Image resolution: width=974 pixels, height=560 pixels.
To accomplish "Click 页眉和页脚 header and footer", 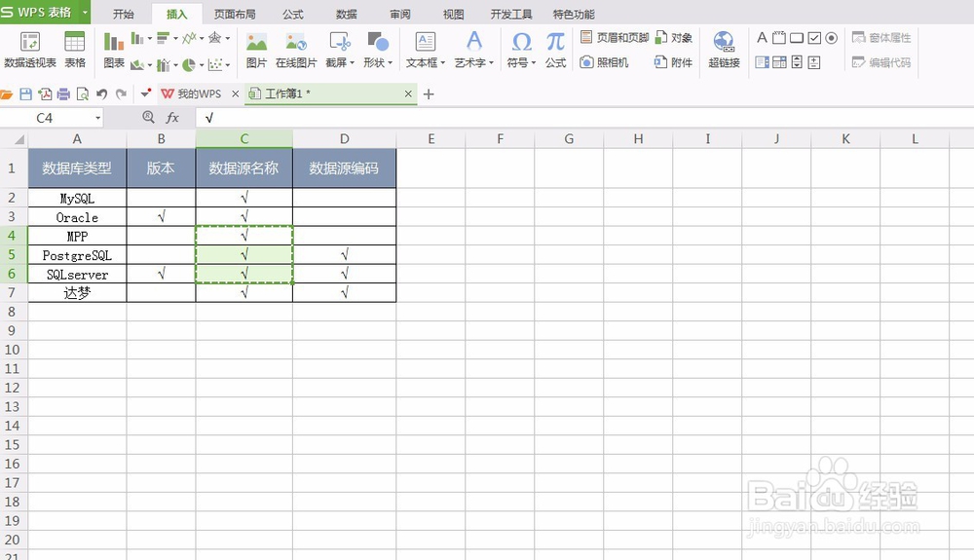I will [x=615, y=38].
